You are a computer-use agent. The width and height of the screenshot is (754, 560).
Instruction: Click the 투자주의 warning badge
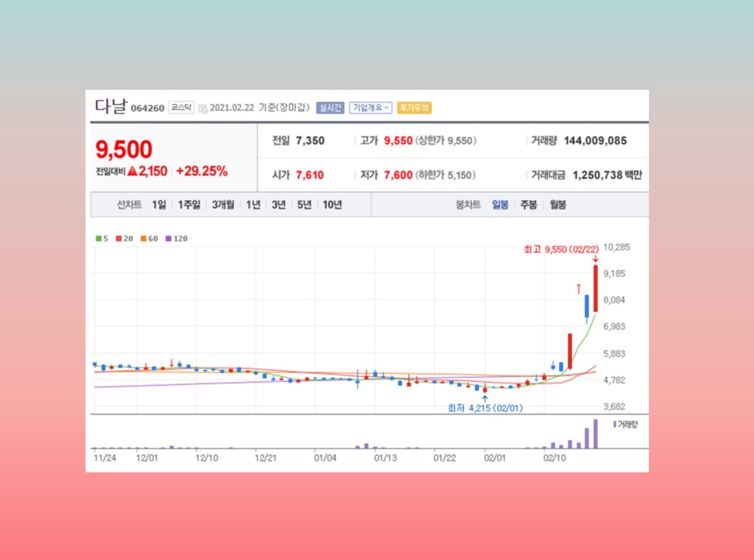pos(414,108)
